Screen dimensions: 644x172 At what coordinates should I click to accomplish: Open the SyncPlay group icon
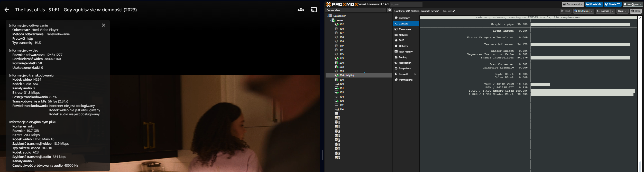(x=301, y=10)
